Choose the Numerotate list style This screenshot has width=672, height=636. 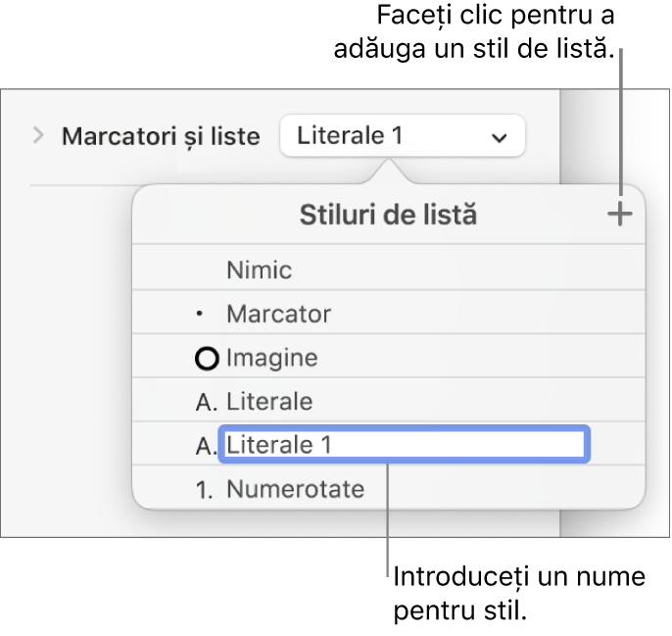[x=388, y=488]
